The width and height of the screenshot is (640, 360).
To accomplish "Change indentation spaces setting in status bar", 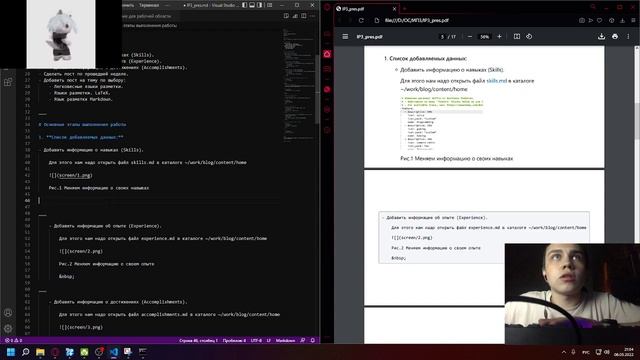I will coord(234,340).
